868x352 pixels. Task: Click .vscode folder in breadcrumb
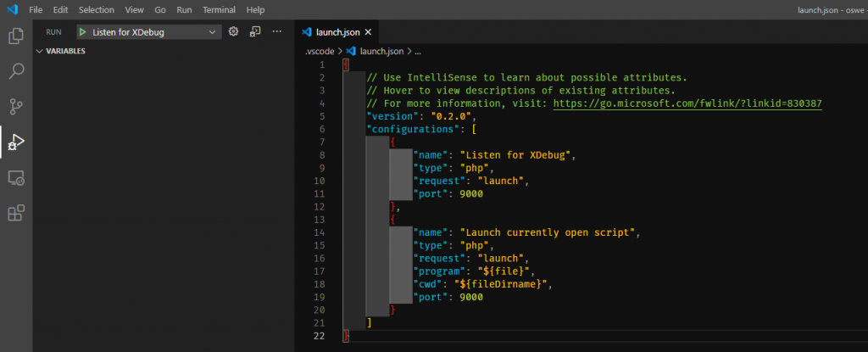click(320, 51)
